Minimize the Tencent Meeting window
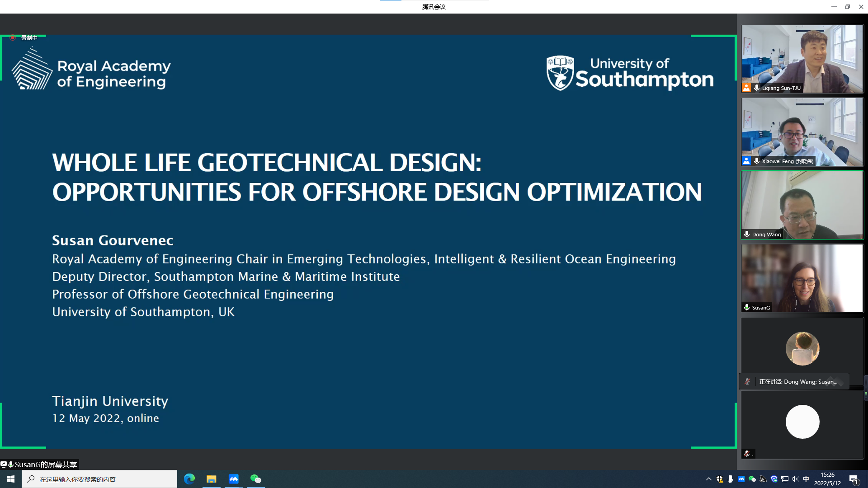 coord(834,7)
